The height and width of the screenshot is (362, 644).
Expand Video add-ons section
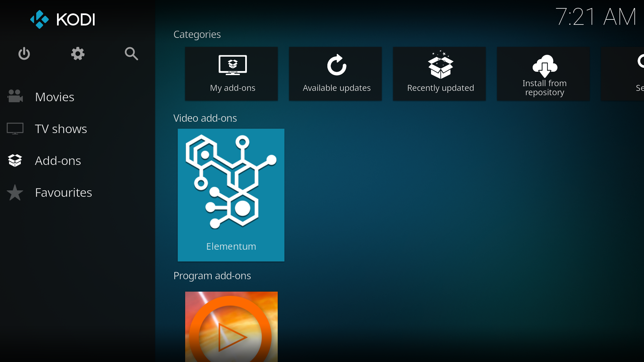click(205, 117)
